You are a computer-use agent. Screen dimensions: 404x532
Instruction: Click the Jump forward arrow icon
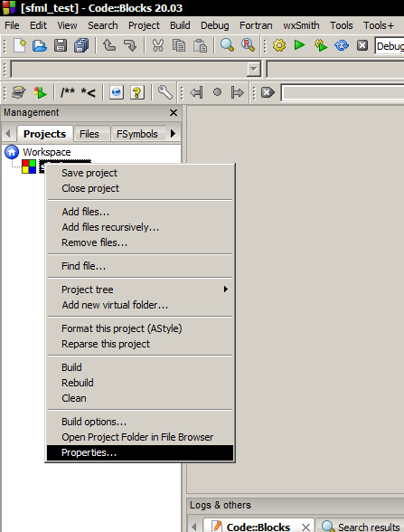[237, 92]
